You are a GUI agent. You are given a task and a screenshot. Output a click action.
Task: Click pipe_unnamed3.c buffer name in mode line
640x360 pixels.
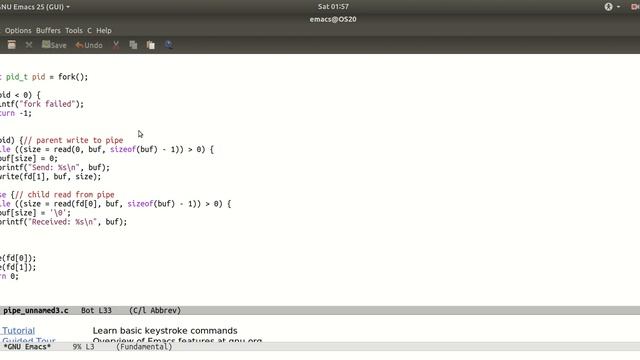point(36,310)
